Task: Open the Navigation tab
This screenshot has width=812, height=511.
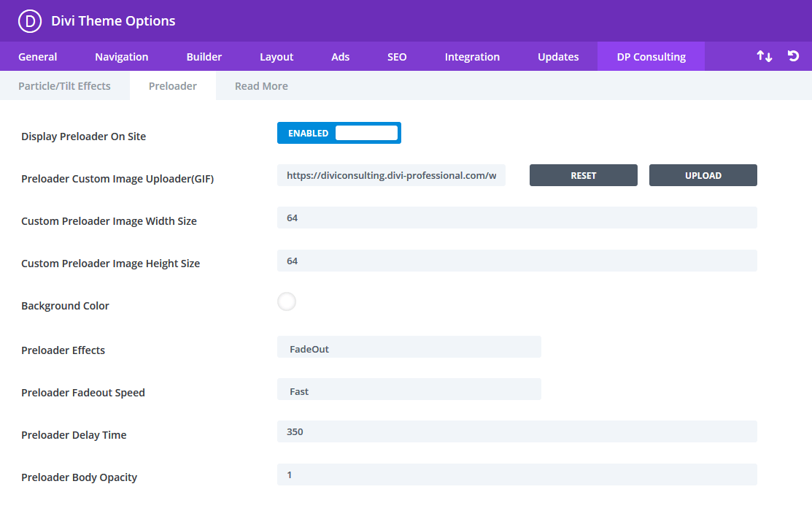Action: (122, 56)
